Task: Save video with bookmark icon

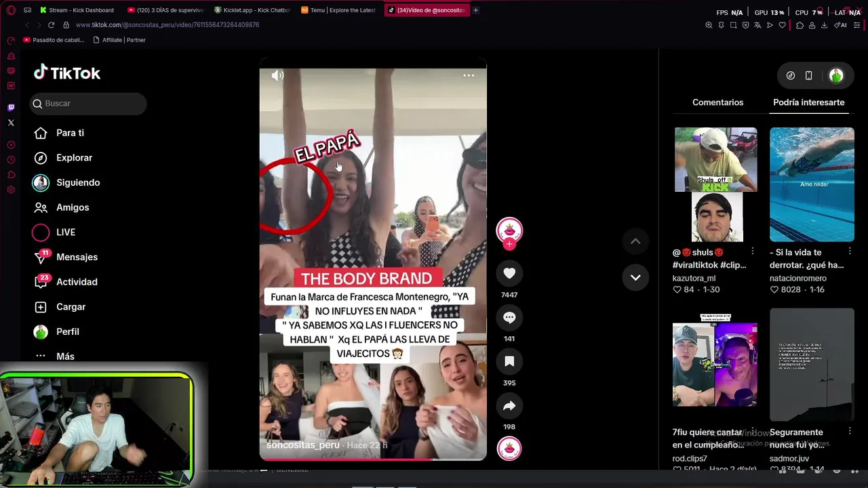Action: pos(509,361)
